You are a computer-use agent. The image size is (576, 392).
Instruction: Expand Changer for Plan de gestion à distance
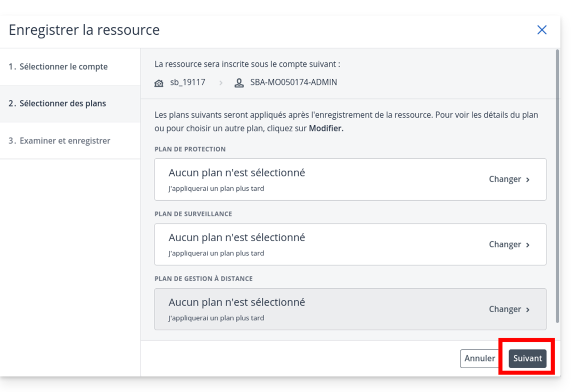[x=509, y=310]
